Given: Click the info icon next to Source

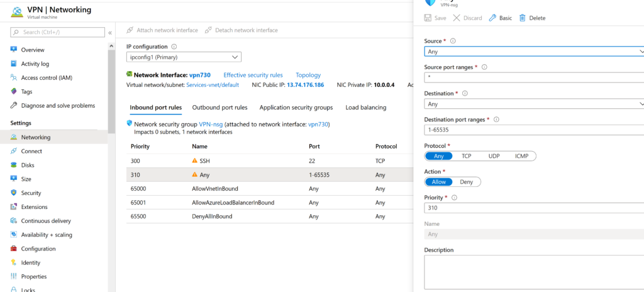Looking at the screenshot, I should point(453,41).
